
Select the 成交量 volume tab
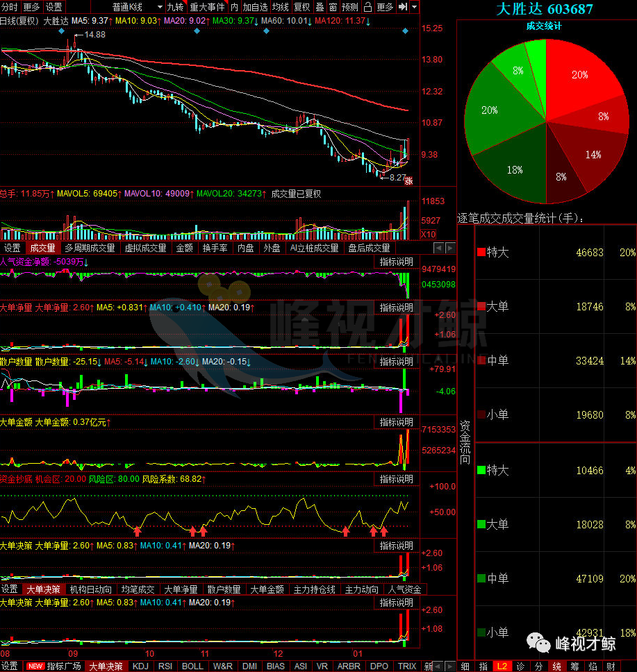point(42,248)
